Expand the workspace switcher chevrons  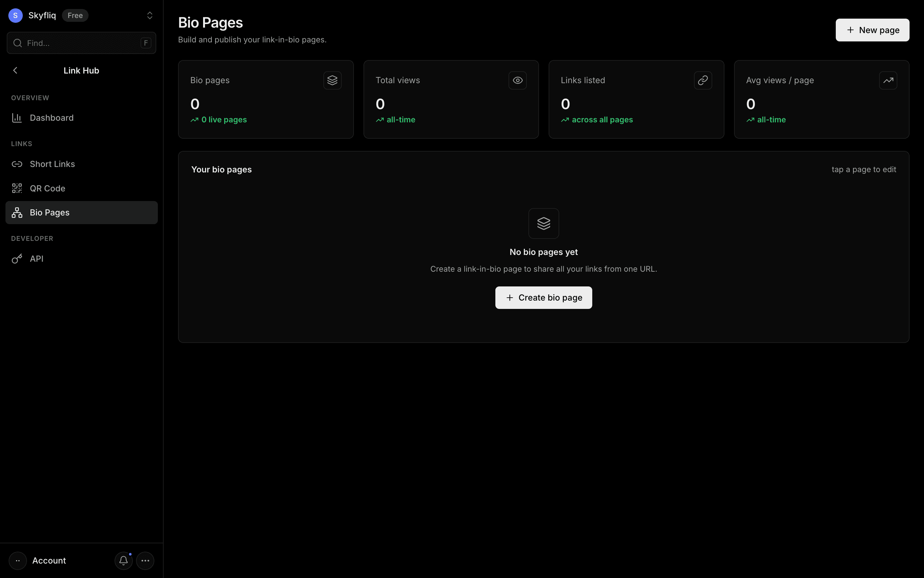(150, 15)
